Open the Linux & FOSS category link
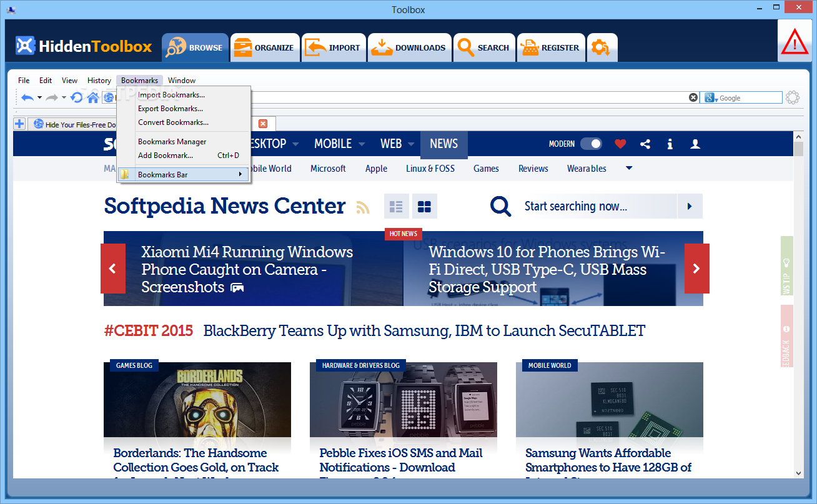 click(x=430, y=169)
